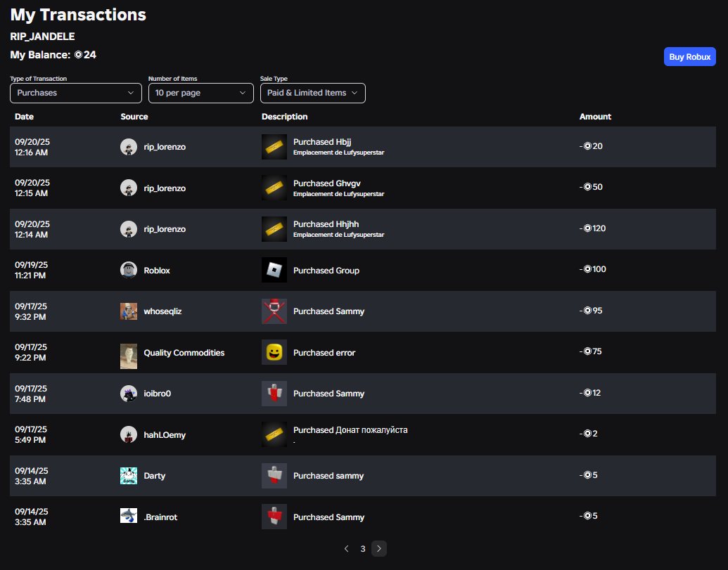This screenshot has height=570, width=728.
Task: Open .Brainrot source link
Action: tap(160, 517)
